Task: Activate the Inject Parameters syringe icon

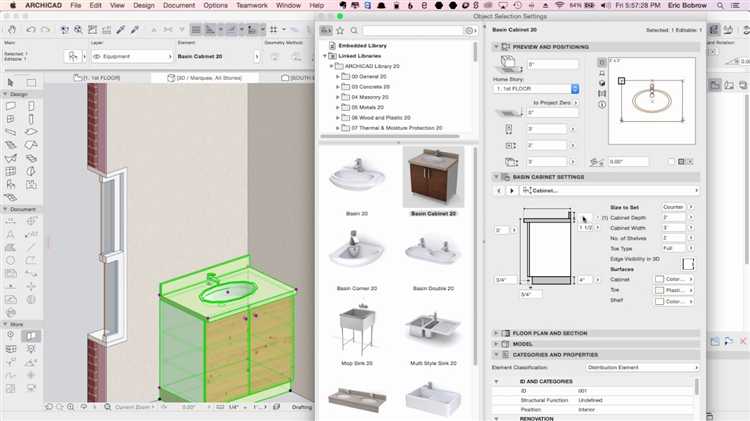Action: 135,30
